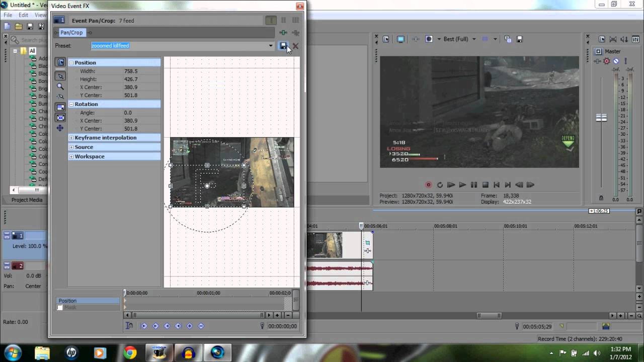Click the Height value 426.7

131,79
